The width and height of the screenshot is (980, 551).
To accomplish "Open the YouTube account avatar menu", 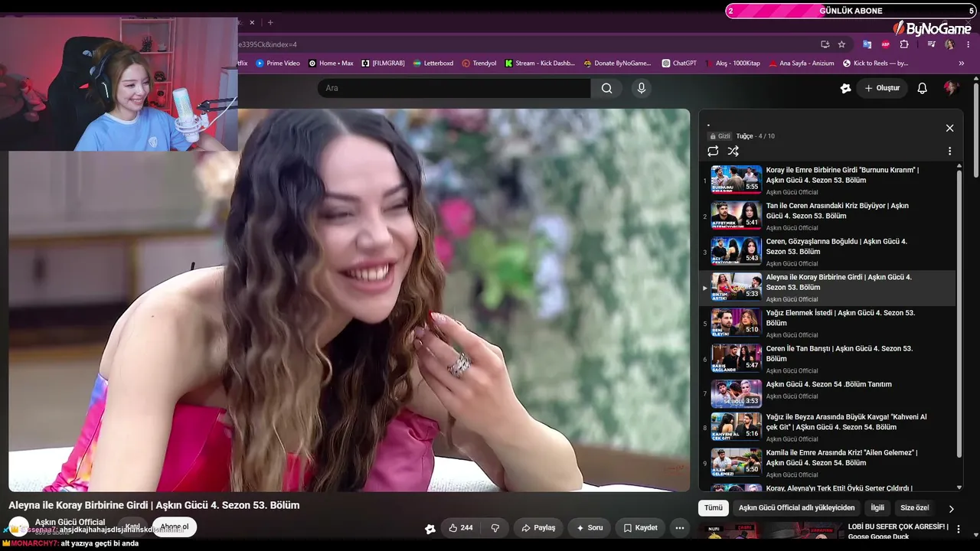I will (x=950, y=88).
